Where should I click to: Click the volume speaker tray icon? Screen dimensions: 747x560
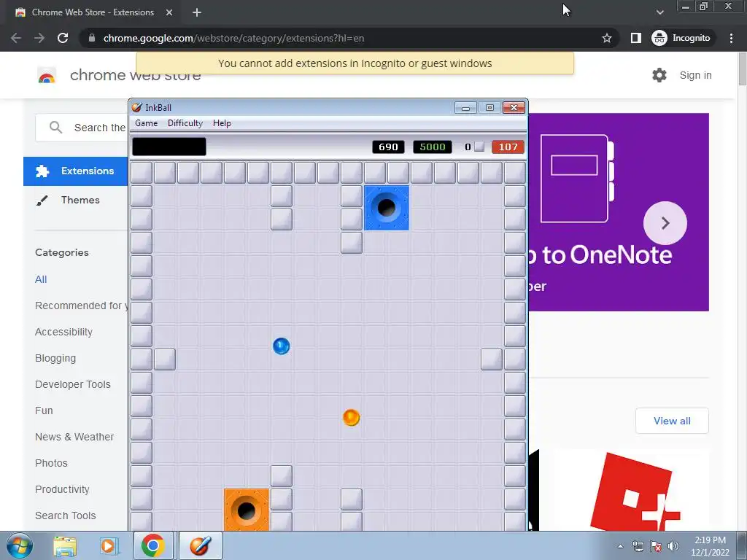(673, 546)
